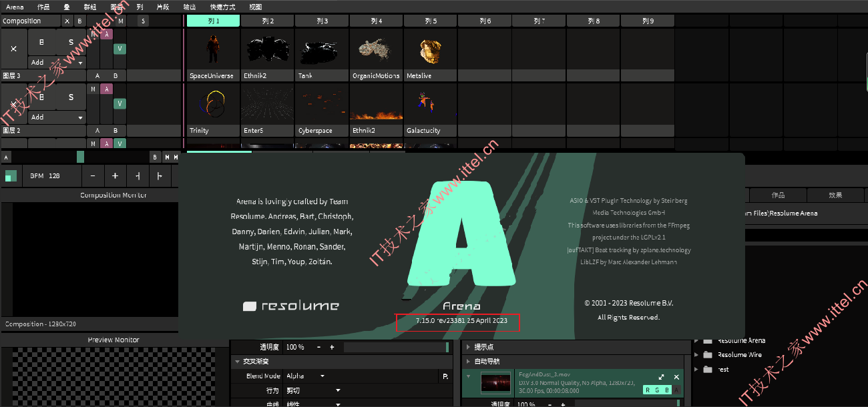Expand the Resolume Wire folder

tap(697, 355)
